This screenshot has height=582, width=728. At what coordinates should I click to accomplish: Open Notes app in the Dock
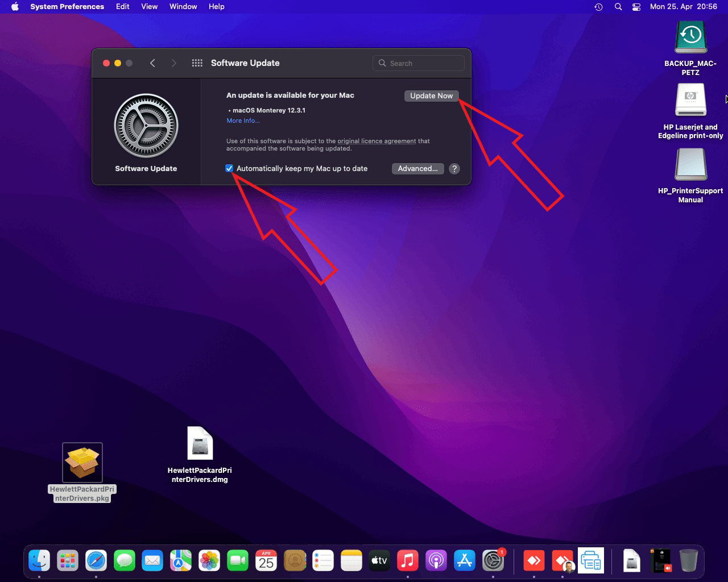tap(351, 561)
